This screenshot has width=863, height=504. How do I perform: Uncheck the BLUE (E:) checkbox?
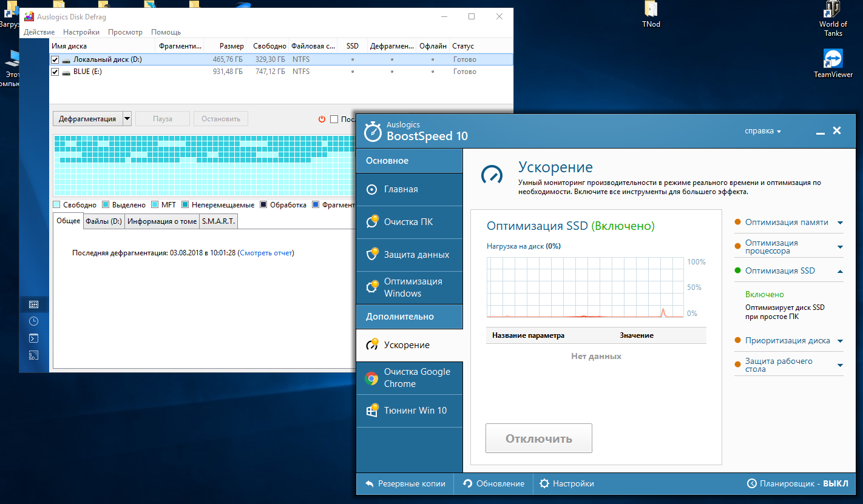[55, 72]
